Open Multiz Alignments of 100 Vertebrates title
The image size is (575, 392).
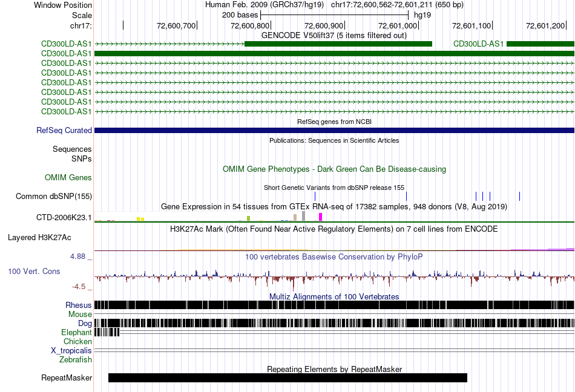[x=334, y=297]
